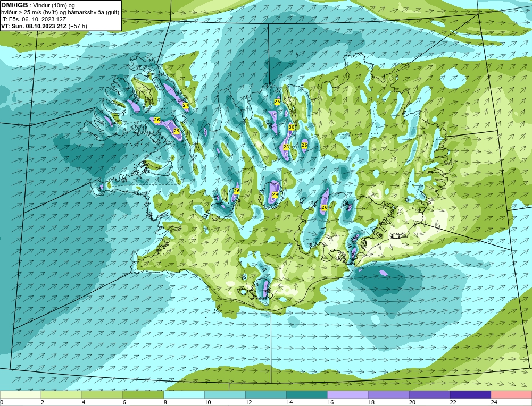532x406 pixels.
Task: Click the 26 gust marker directly above the 30 marker
Action: coord(277,101)
